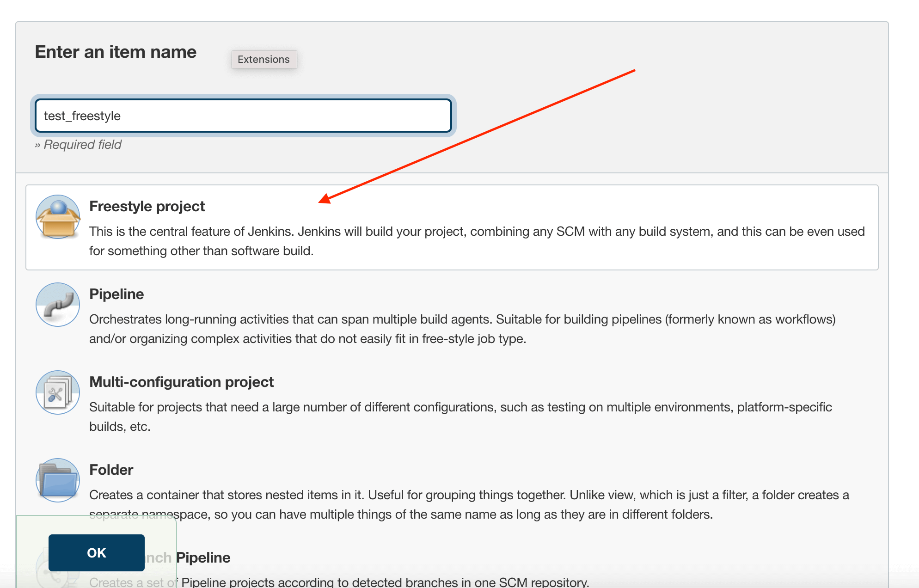
Task: Click the blue Folder icon
Action: coord(57,480)
